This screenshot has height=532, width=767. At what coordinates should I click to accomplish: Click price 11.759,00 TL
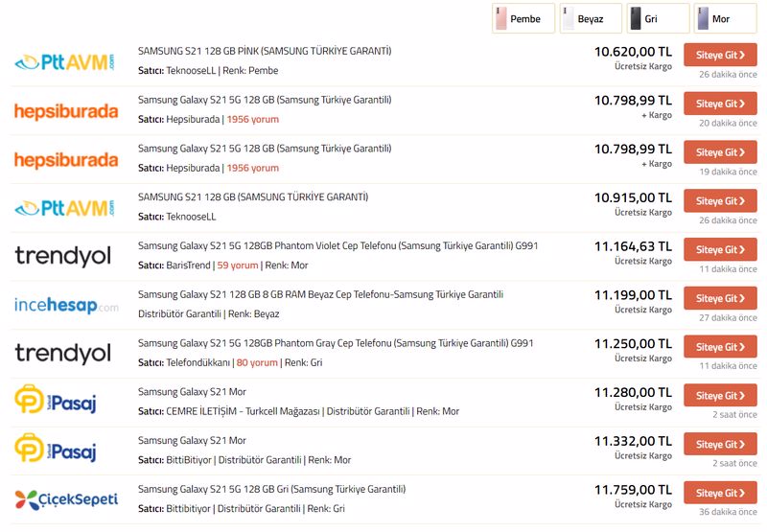point(633,490)
